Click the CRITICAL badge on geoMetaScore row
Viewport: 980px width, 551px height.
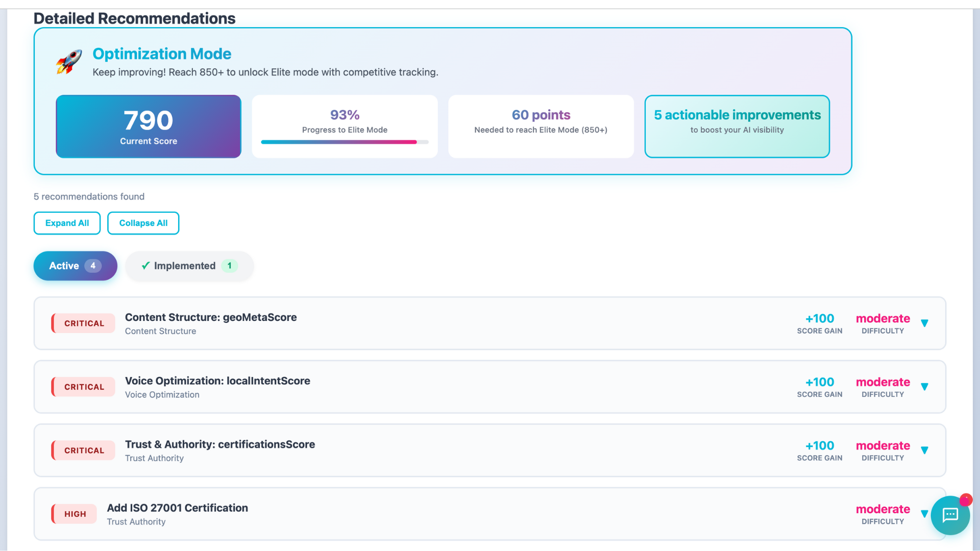84,323
